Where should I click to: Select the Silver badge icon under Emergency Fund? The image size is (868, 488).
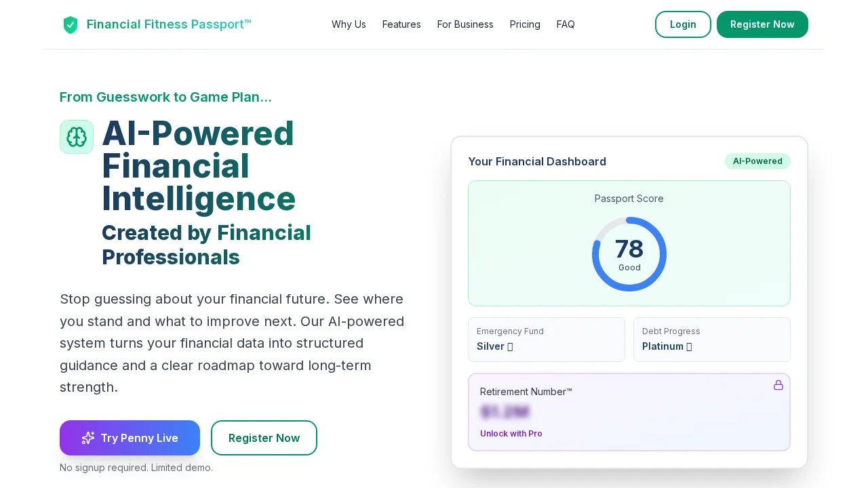(x=510, y=346)
